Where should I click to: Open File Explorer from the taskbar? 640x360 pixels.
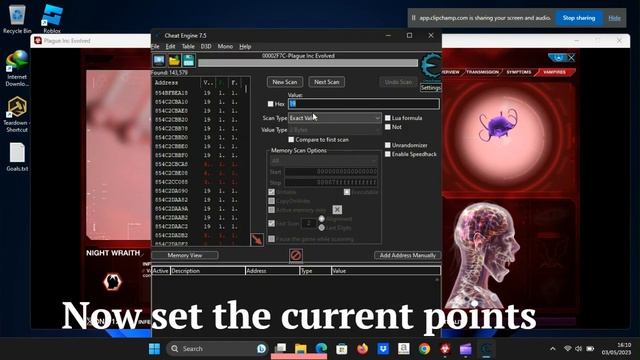301,349
